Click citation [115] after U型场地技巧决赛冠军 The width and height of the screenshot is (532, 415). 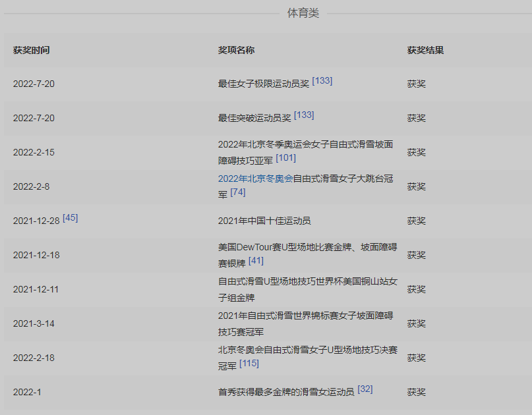coord(249,364)
